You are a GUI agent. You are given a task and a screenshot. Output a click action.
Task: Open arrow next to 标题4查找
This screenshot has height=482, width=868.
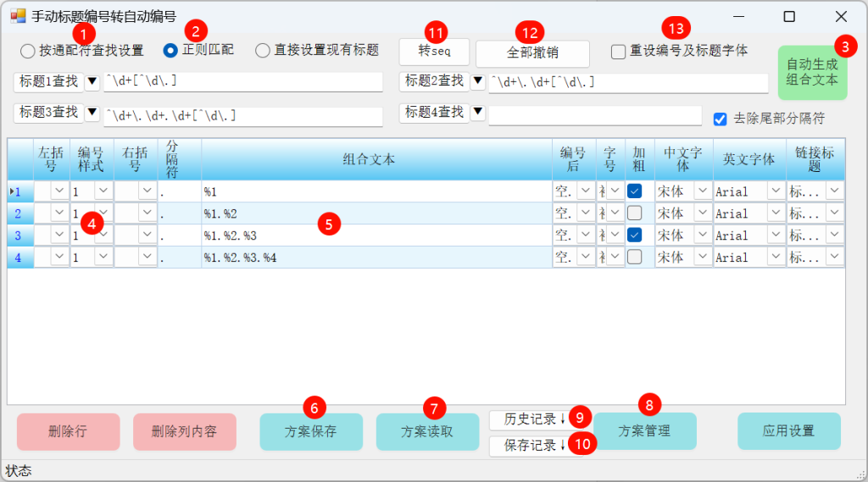pos(478,113)
